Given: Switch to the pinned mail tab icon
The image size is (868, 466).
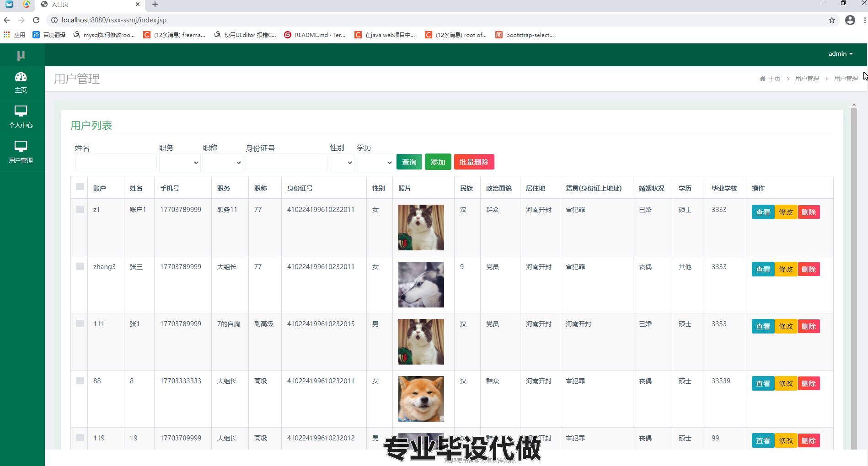Looking at the screenshot, I should 9,4.
